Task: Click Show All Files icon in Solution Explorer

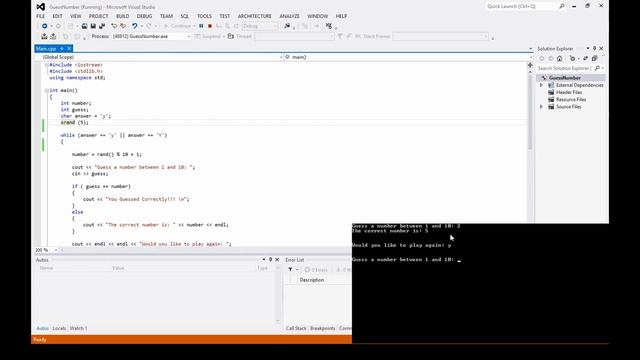Action: tap(594, 58)
